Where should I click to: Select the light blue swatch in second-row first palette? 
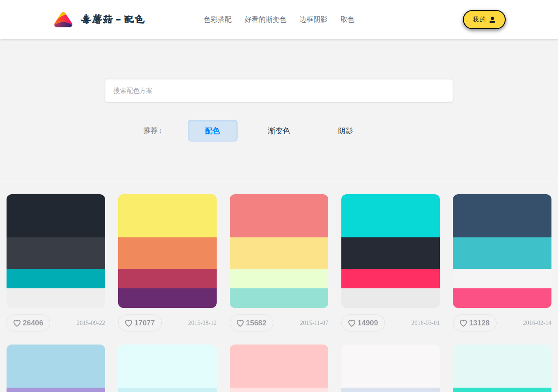click(56, 366)
